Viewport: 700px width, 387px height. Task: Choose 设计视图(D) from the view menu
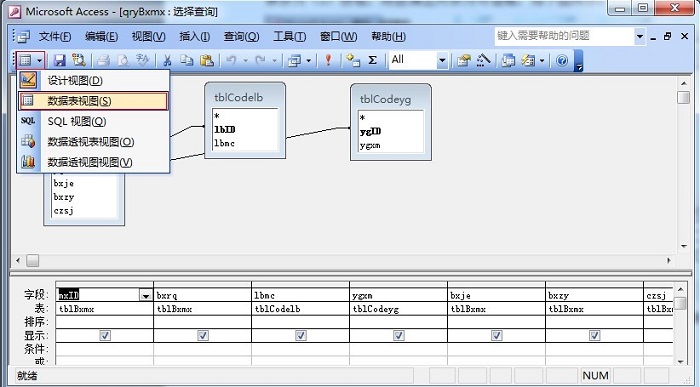(93, 80)
